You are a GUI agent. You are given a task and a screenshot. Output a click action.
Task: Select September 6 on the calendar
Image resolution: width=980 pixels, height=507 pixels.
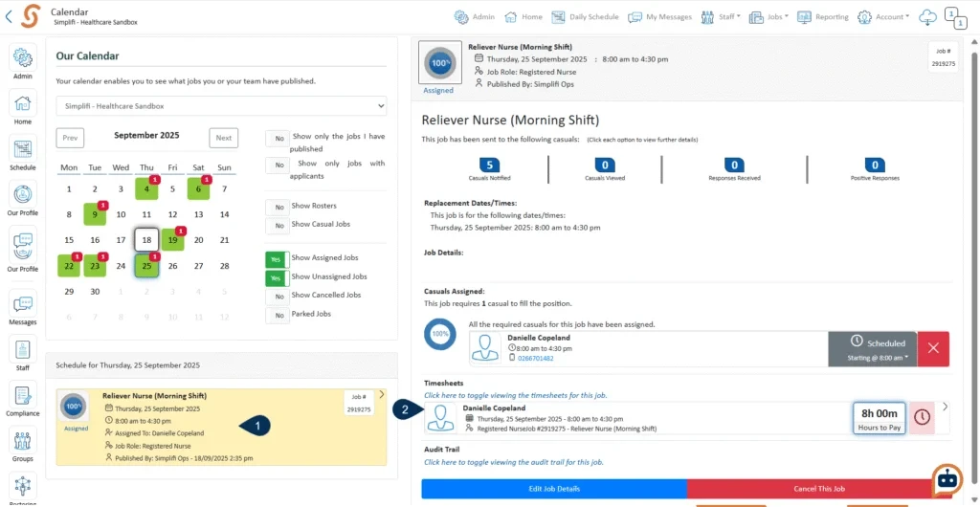click(x=199, y=188)
